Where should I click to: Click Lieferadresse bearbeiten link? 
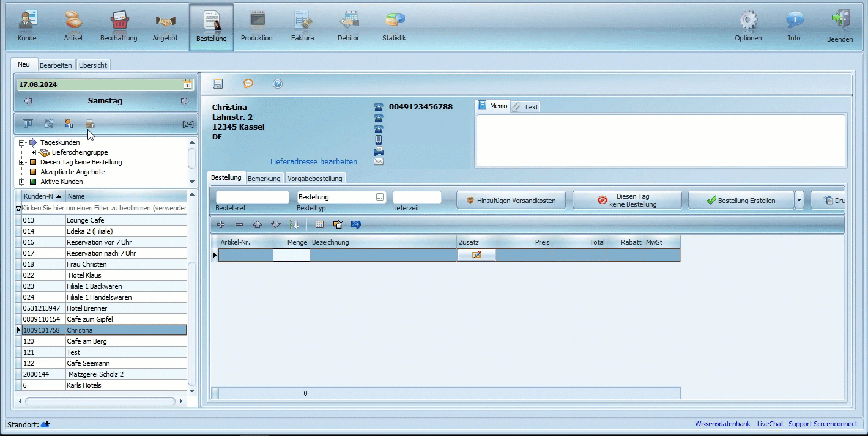click(313, 161)
